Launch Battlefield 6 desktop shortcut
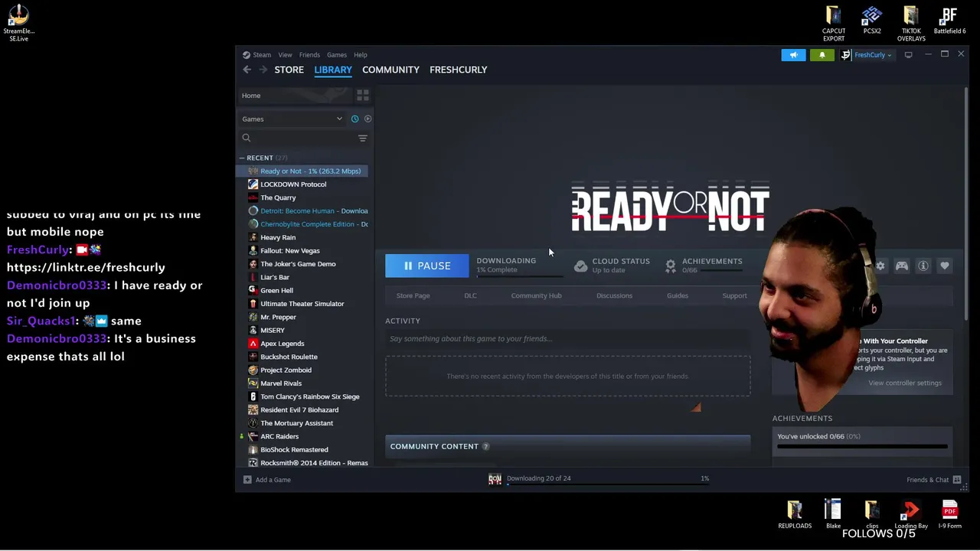 click(949, 21)
